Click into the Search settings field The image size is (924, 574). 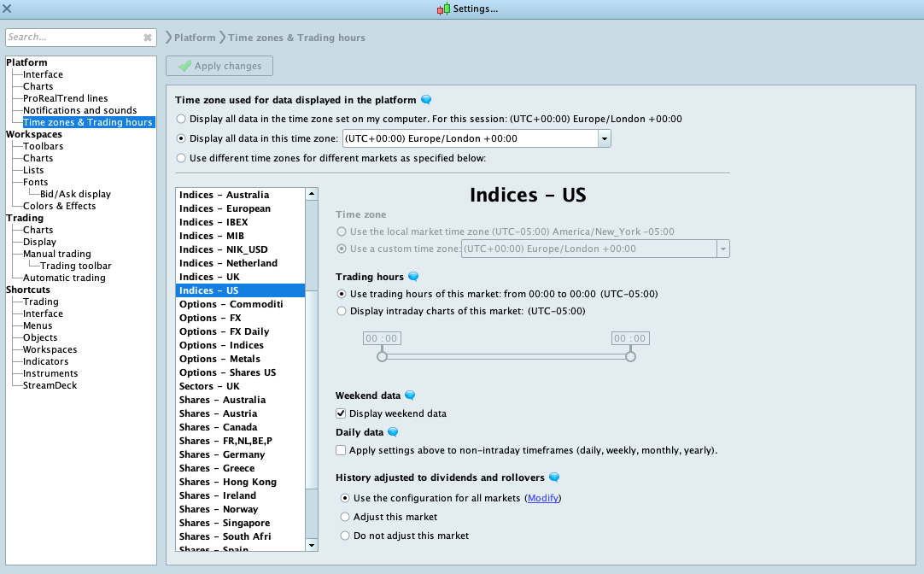click(73, 37)
